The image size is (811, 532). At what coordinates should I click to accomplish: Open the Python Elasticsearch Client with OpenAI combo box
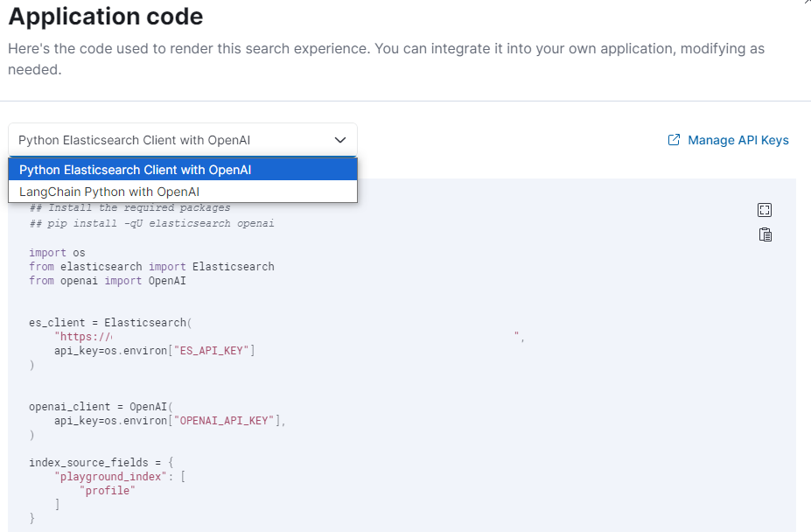183,140
